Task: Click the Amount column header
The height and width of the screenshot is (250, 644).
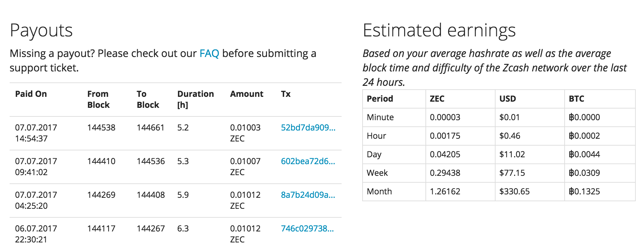Action: click(246, 94)
